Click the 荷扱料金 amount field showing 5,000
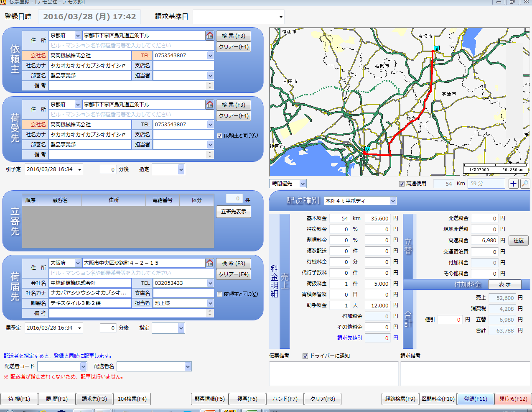 378,284
